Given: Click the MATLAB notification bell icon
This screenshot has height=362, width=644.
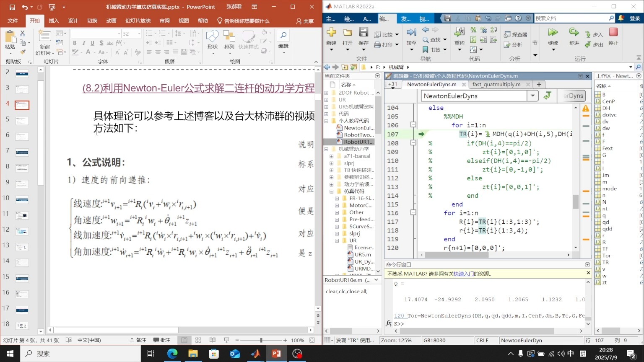Looking at the screenshot, I should 621,18.
